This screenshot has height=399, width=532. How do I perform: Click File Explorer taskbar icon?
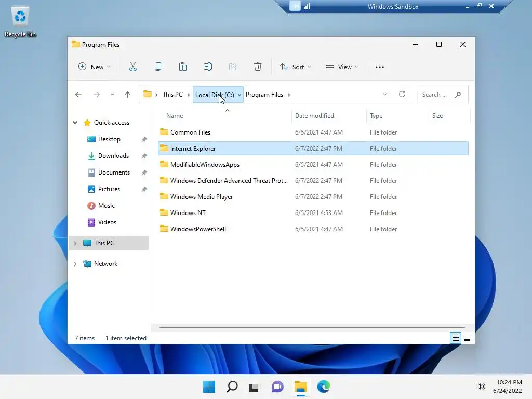coord(301,387)
